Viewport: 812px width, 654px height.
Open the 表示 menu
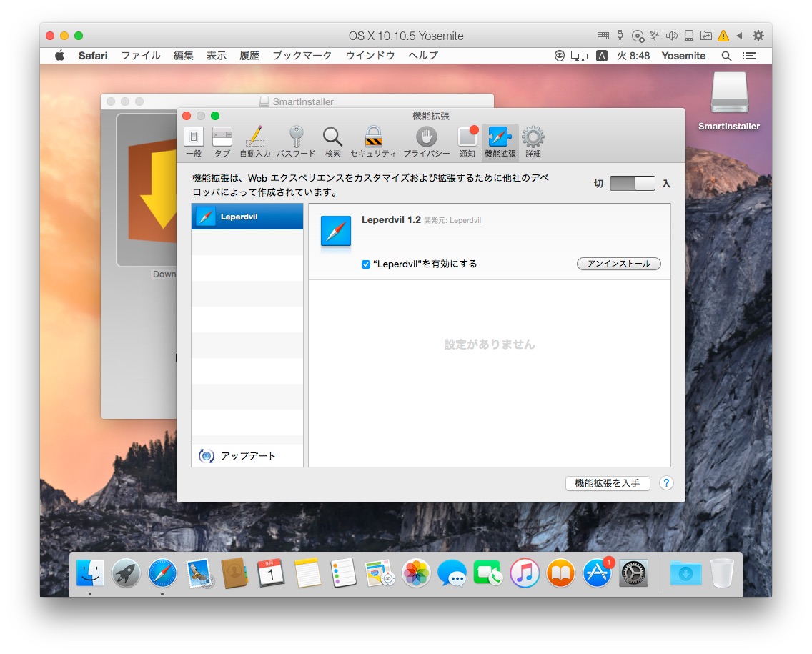pyautogui.click(x=217, y=56)
